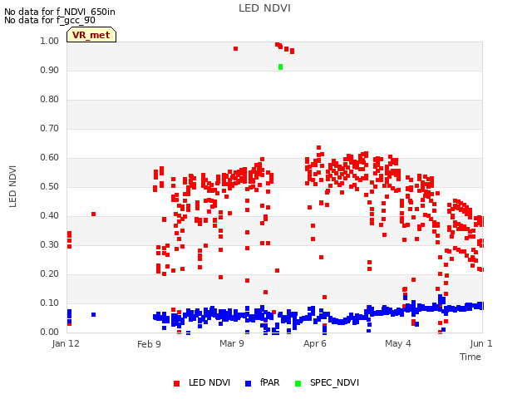This screenshot has height=399, width=532.
Task: Click the Jan 12 x-axis tick label
Action: pos(66,343)
